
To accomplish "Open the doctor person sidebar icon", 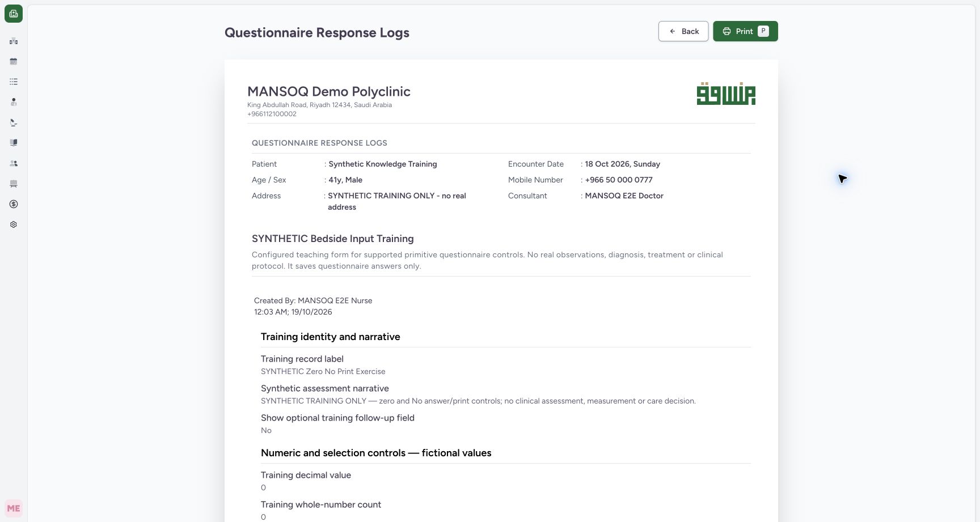I will tap(14, 102).
